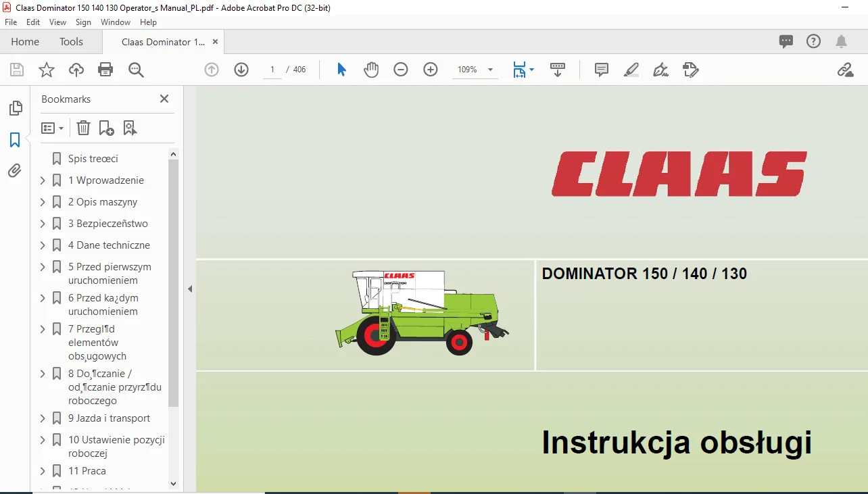Viewport: 868px width, 494px height.
Task: Switch to the hand pan tool
Action: click(371, 70)
